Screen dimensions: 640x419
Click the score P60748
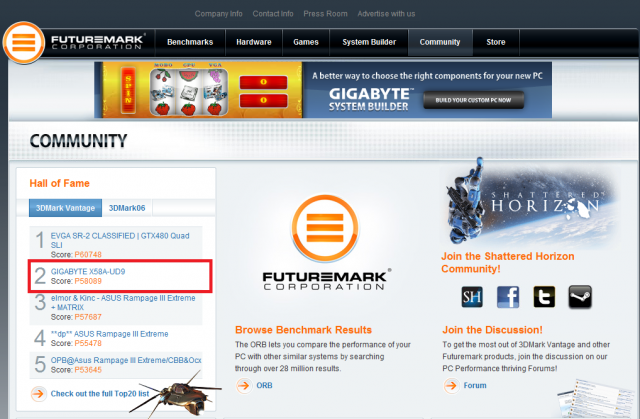[x=88, y=255]
